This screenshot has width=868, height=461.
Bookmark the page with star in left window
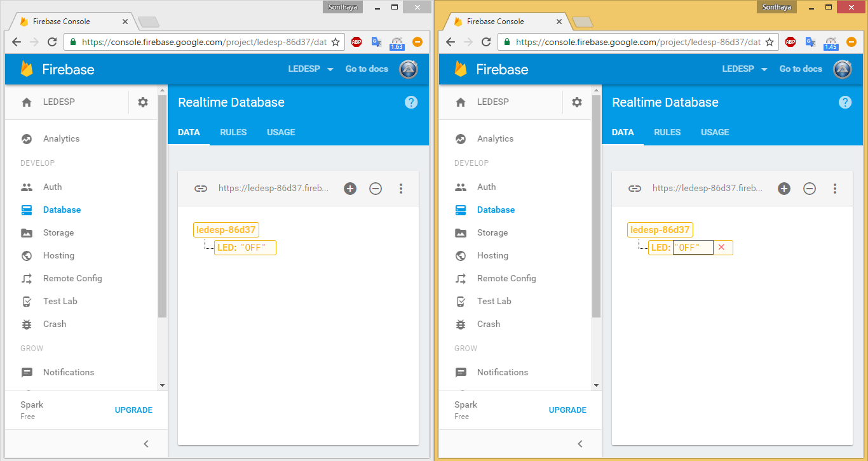[x=336, y=42]
